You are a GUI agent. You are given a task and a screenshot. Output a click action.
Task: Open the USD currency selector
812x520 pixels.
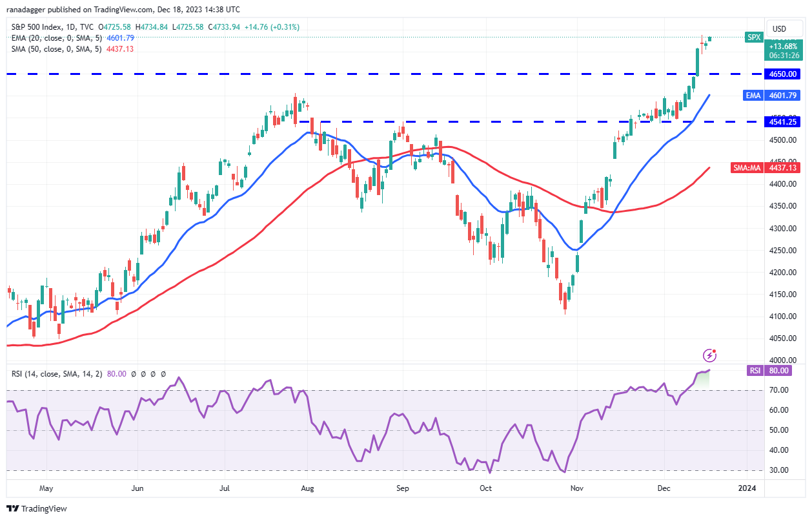tap(780, 28)
